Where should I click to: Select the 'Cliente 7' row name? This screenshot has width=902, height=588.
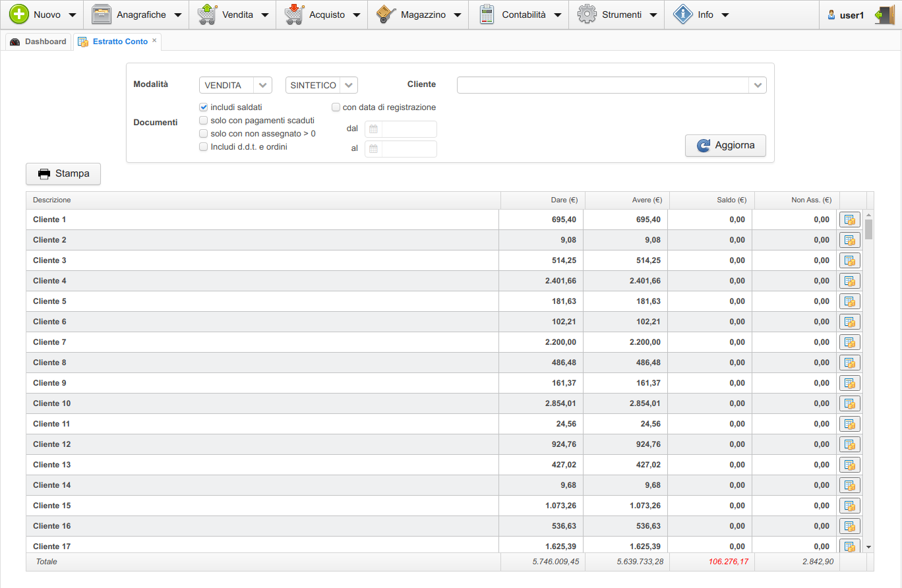coord(49,342)
